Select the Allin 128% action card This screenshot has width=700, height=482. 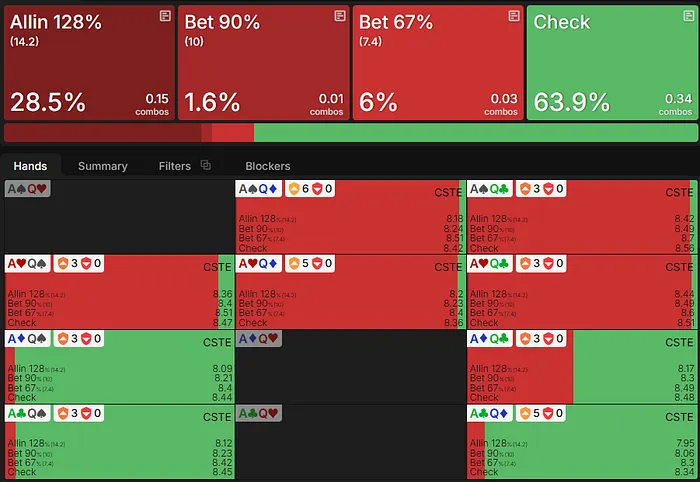[89, 62]
